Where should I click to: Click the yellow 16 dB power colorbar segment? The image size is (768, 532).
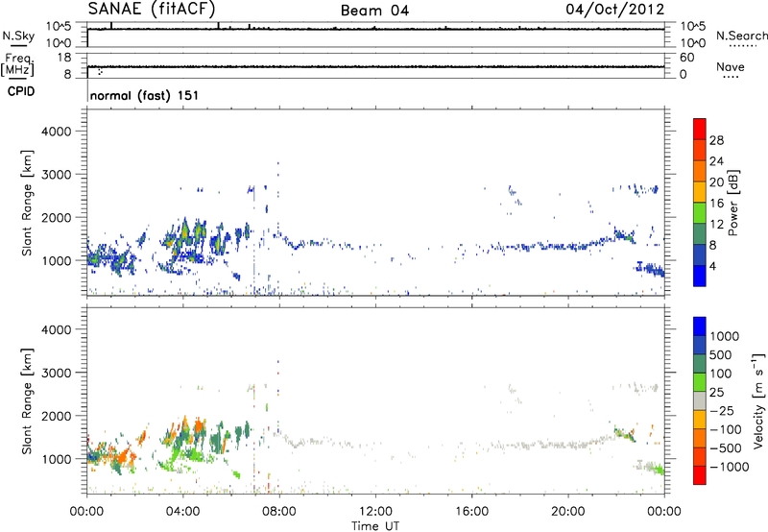pyautogui.click(x=700, y=191)
